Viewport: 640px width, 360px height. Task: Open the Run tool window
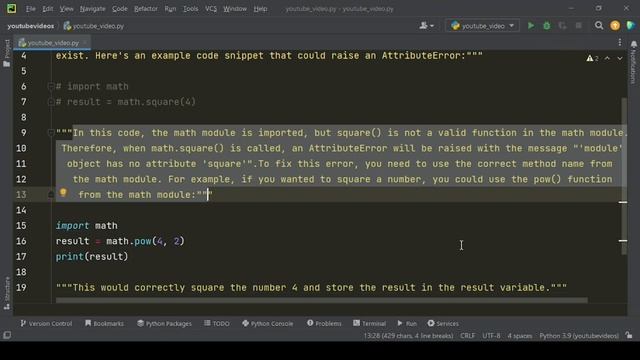pyautogui.click(x=407, y=323)
